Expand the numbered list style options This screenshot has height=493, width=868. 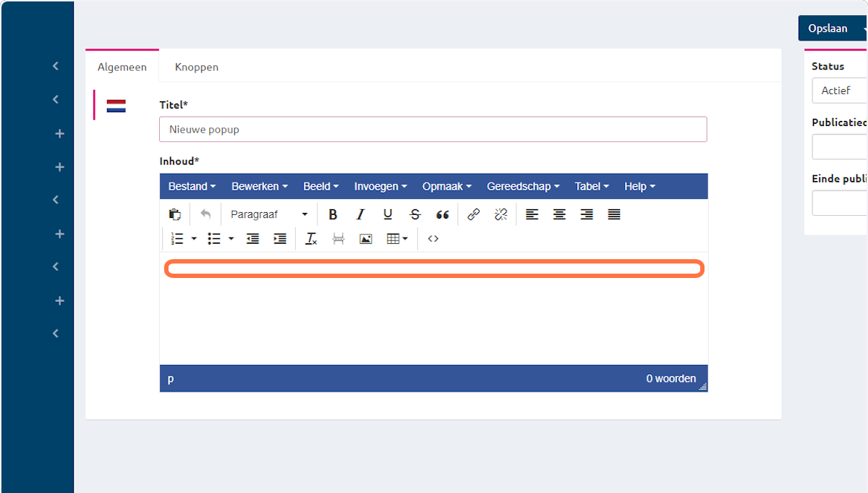pos(194,238)
